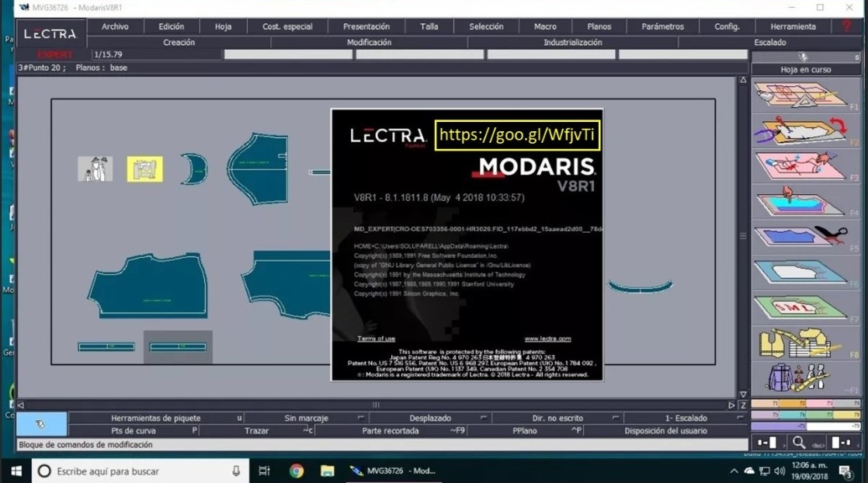Click the Cortana microphone icon
The image size is (868, 483).
pos(236,471)
